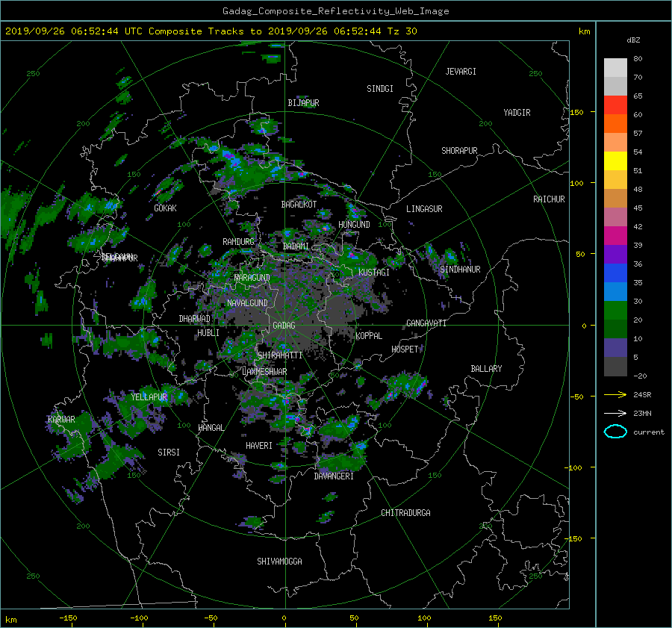Click the light gray 70 dBZ swatch
672x628 pixels.
tap(615, 67)
